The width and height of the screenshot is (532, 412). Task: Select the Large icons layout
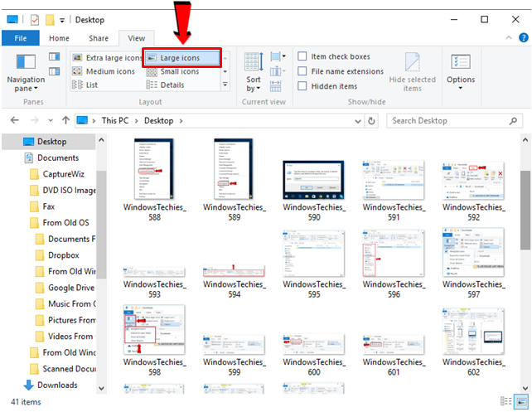pos(182,58)
